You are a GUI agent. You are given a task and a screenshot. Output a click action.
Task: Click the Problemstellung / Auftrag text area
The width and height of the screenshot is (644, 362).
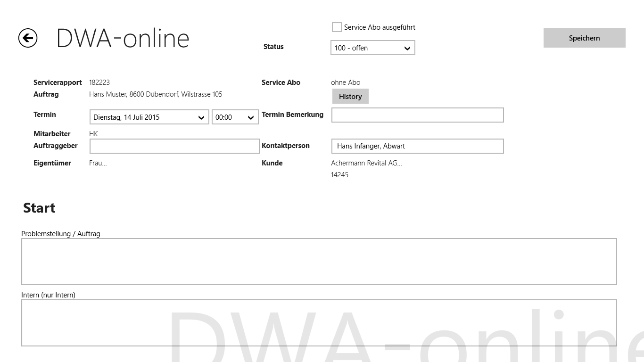(x=319, y=262)
